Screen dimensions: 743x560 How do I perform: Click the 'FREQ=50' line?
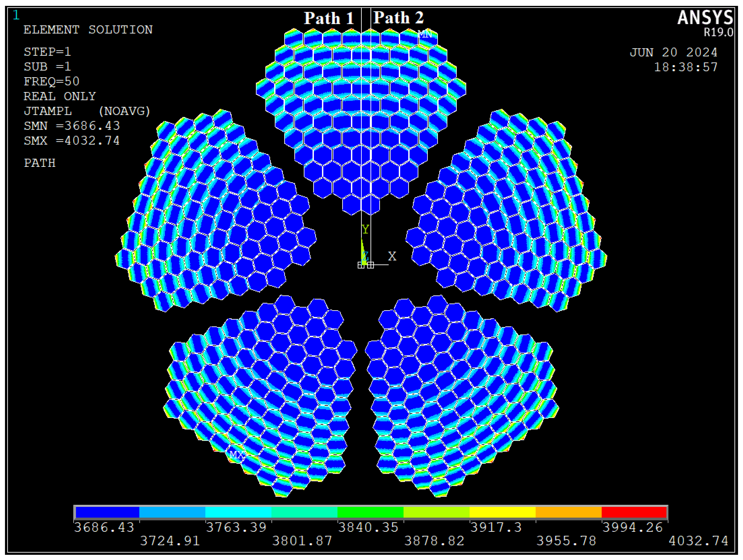pos(51,82)
